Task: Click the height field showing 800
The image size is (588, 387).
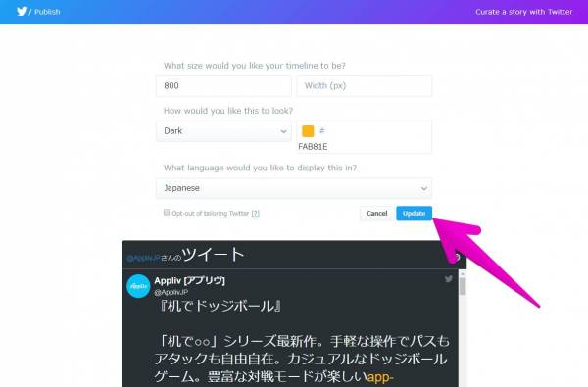Action: coord(223,86)
